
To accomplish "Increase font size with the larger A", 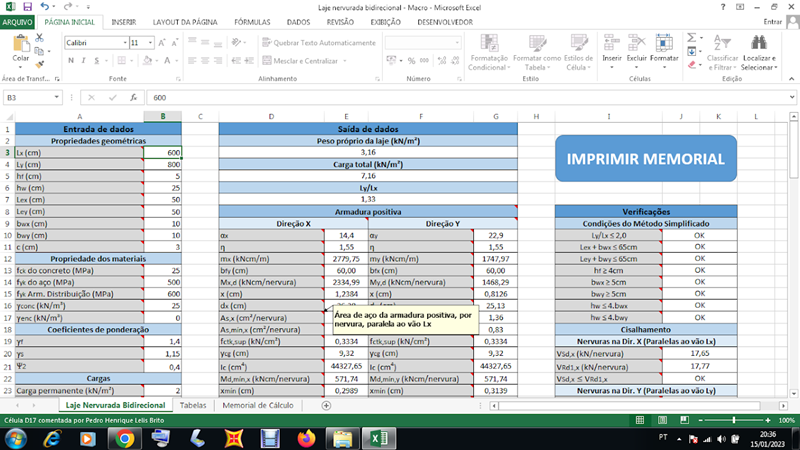I will click(x=162, y=43).
